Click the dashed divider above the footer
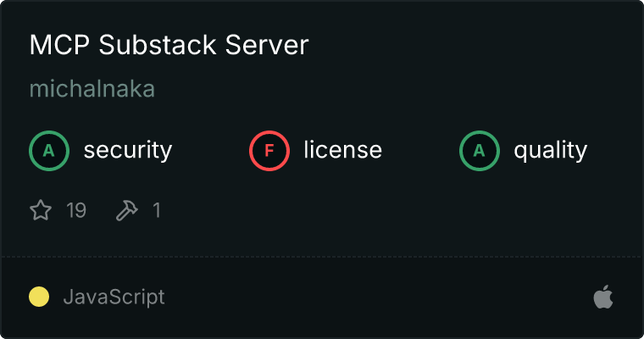Screen dimensions: 644x339 (x=322, y=256)
